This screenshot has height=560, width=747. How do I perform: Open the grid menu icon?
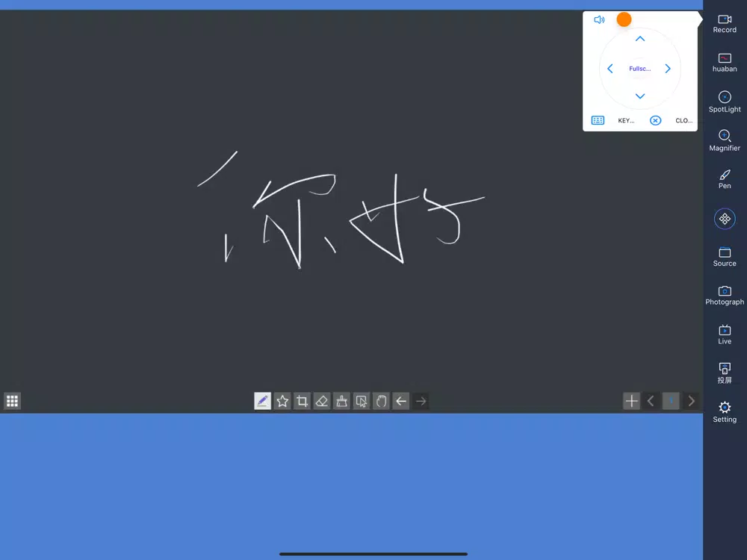[13, 401]
